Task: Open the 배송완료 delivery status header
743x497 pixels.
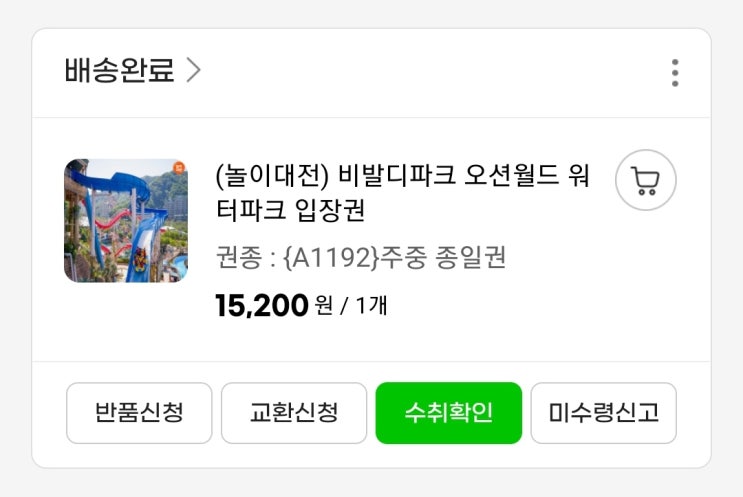Action: tap(120, 71)
